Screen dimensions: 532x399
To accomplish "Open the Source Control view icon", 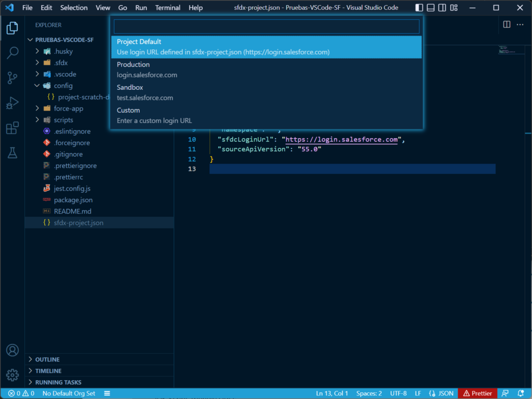I will tap(12, 78).
